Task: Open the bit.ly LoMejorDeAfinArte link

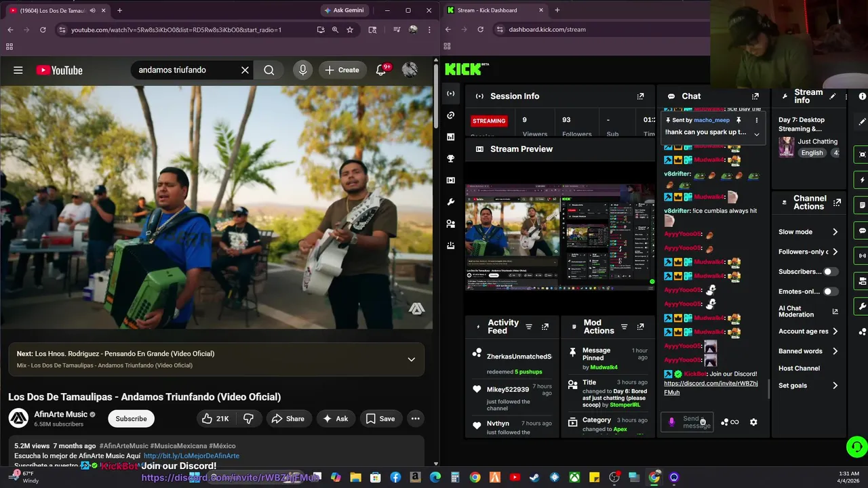Action: (x=191, y=456)
